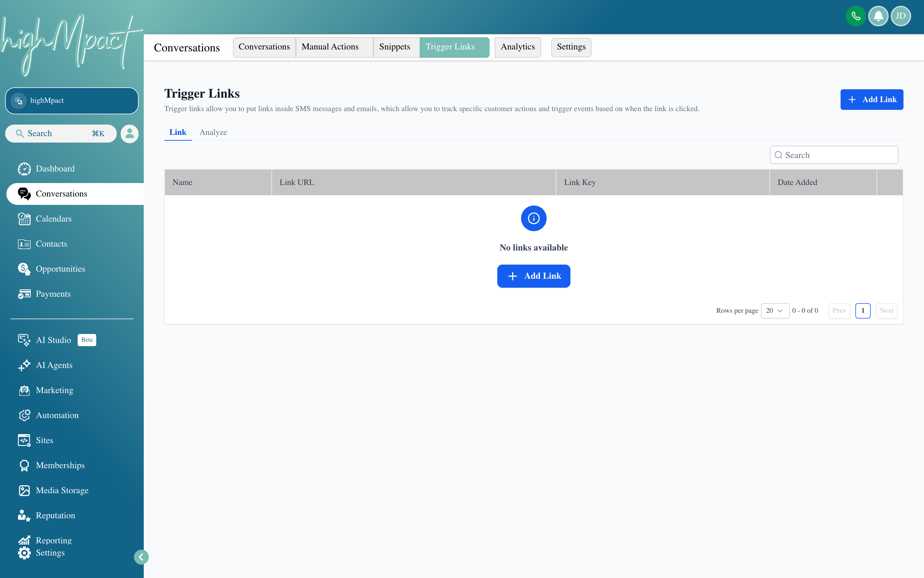Click the '0 - 0 of 0' text
This screenshot has width=924, height=578.
805,311
